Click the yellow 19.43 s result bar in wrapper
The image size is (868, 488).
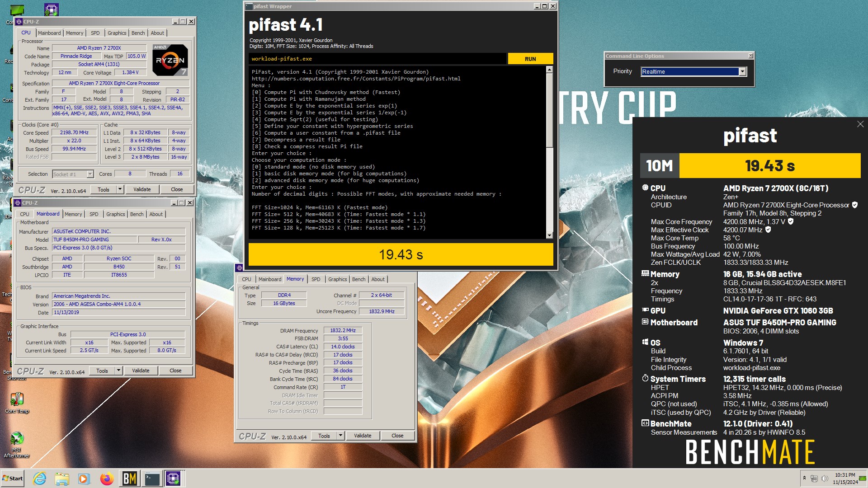click(401, 254)
